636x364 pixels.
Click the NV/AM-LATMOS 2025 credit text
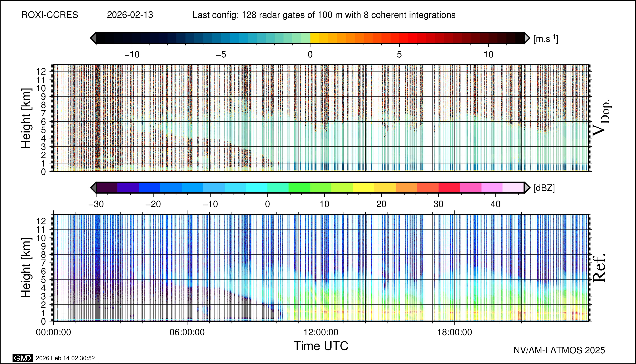point(559,350)
